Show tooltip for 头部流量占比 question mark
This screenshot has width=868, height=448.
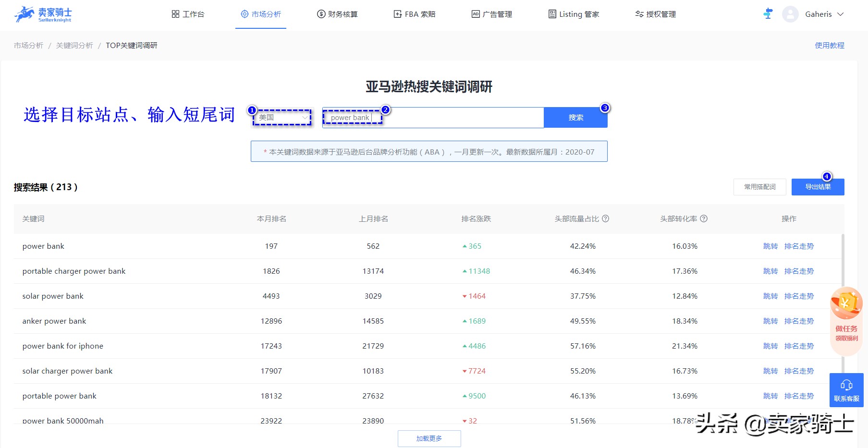coord(606,218)
